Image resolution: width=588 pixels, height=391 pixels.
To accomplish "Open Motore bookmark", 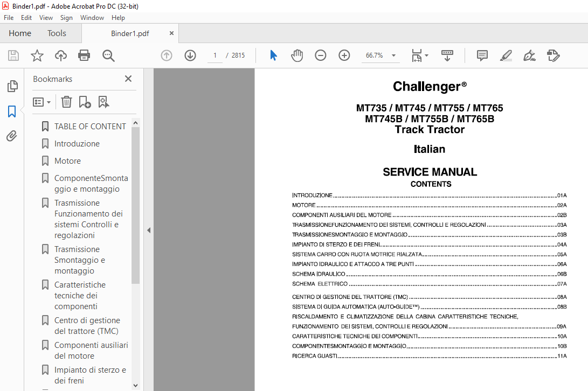I will click(x=67, y=161).
